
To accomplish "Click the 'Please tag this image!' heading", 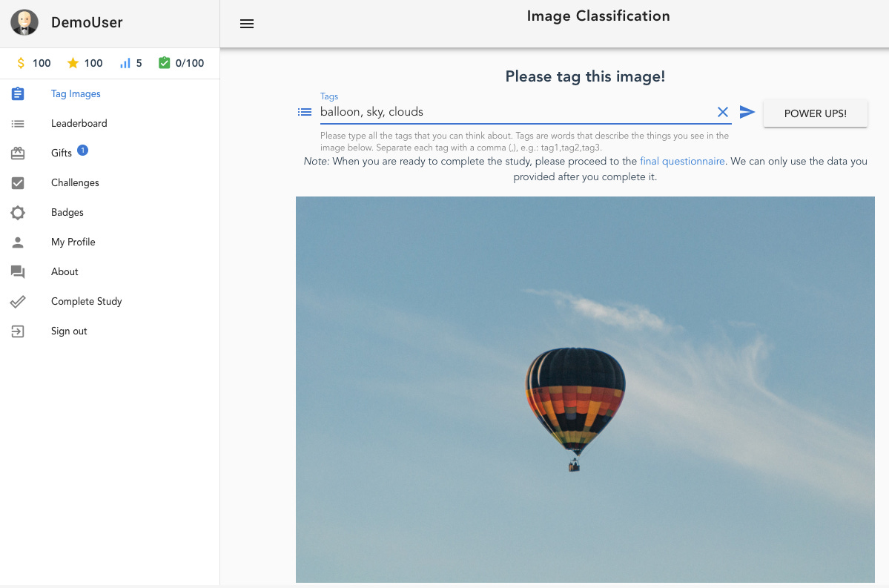I will 585,76.
